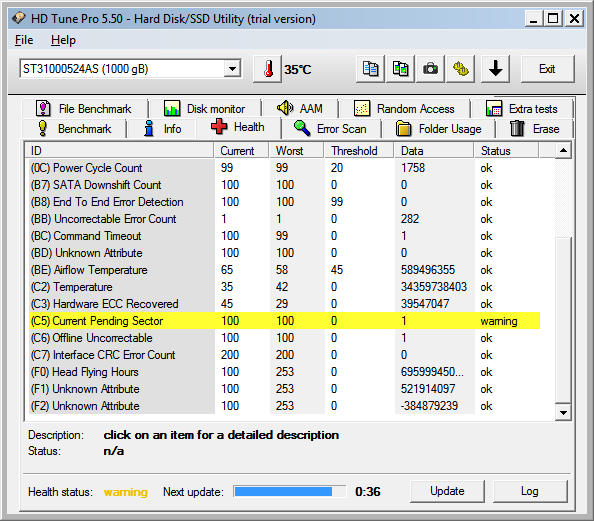Open options with the yellow gears icon
Screen dimensions: 594x521
(x=461, y=69)
